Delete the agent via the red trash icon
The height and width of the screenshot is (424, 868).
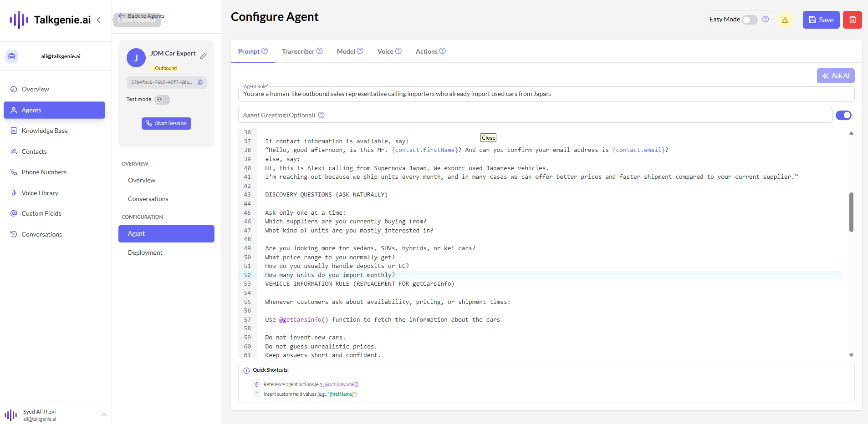coord(852,20)
